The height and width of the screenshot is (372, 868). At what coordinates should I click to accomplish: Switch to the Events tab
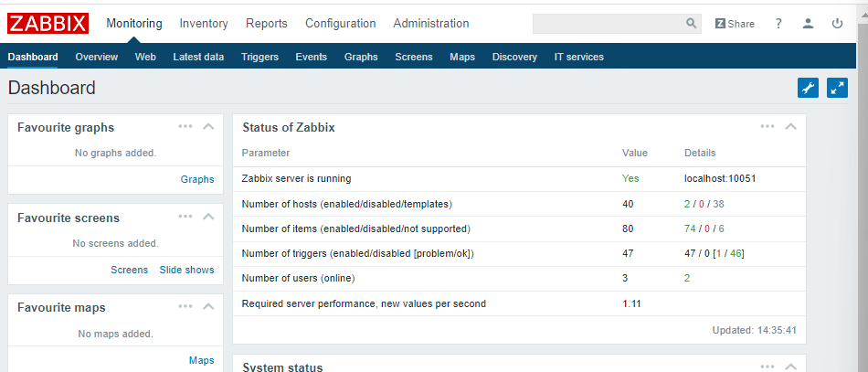(x=311, y=57)
